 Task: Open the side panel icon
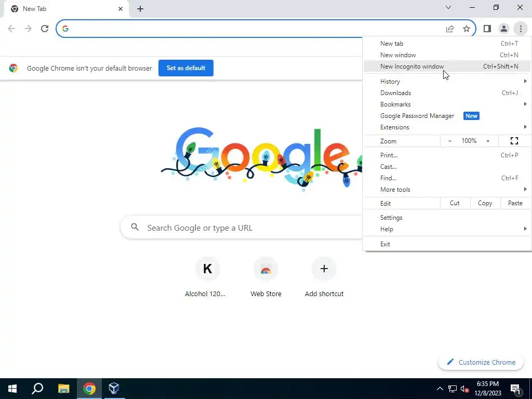487,29
